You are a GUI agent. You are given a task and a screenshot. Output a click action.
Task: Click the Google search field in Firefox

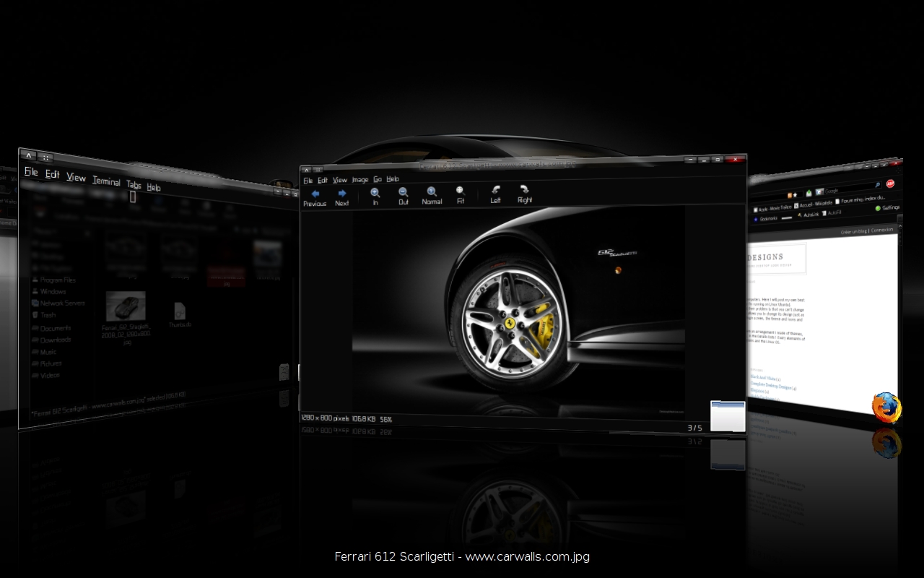click(x=848, y=190)
